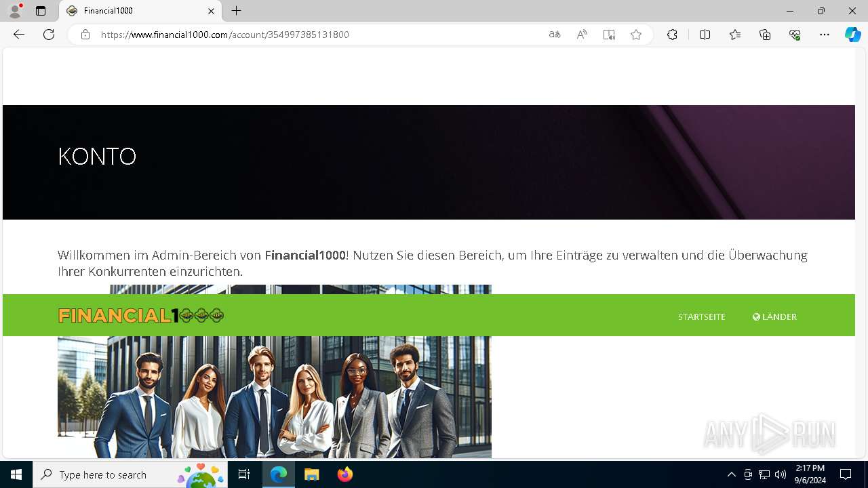The image size is (868, 488).
Task: Open Collections panel
Action: (765, 35)
